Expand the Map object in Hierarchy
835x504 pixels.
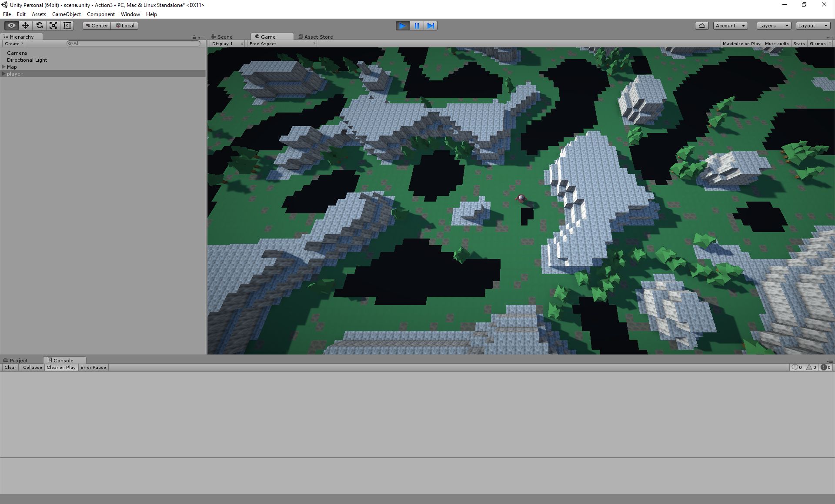4,67
